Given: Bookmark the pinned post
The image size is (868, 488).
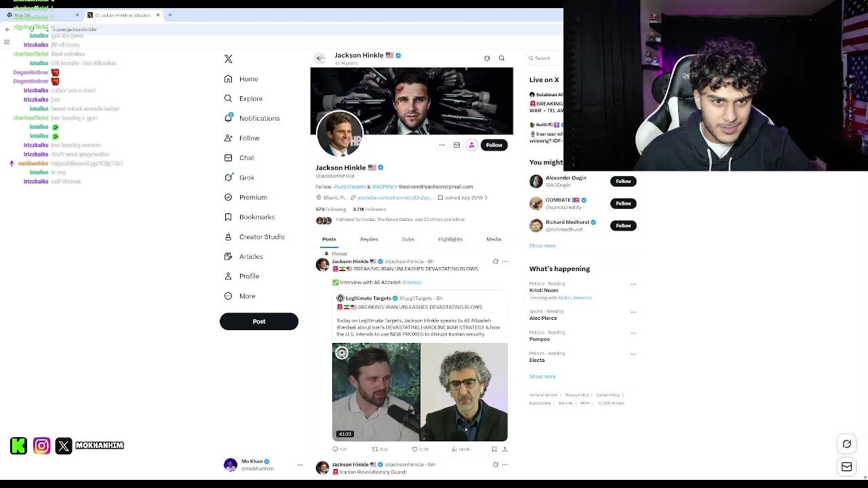Looking at the screenshot, I should 494,449.
